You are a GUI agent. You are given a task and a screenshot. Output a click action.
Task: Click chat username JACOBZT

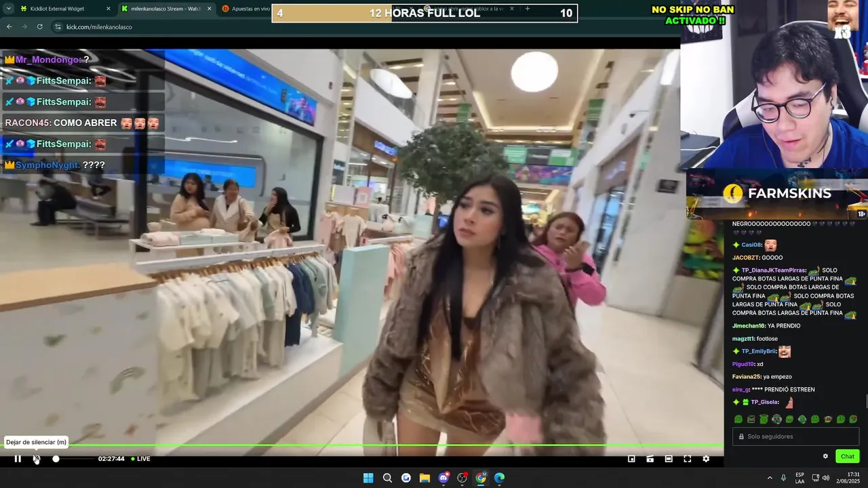coord(745,258)
